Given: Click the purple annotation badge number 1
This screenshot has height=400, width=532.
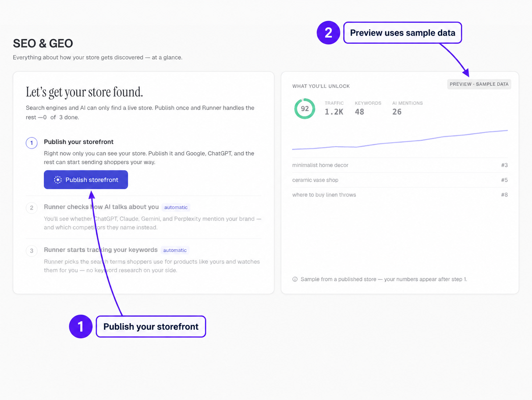Looking at the screenshot, I should pyautogui.click(x=81, y=326).
